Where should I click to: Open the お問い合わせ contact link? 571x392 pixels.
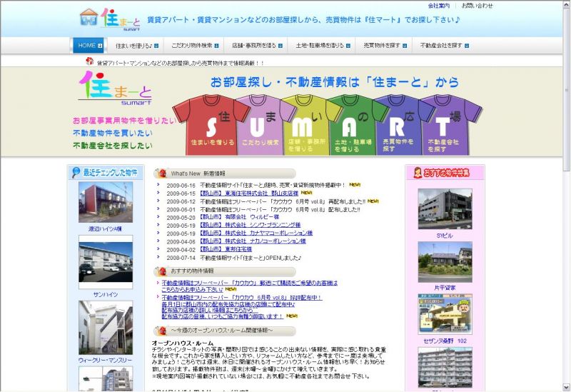point(477,6)
